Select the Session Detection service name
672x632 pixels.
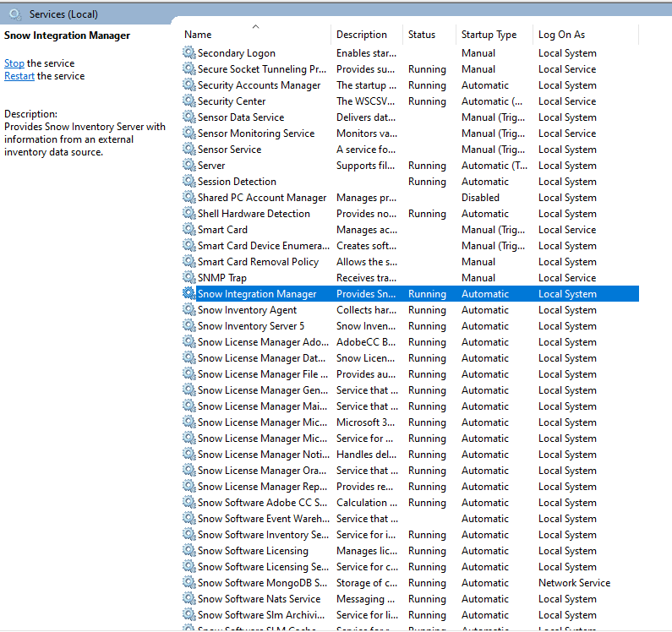coord(237,182)
